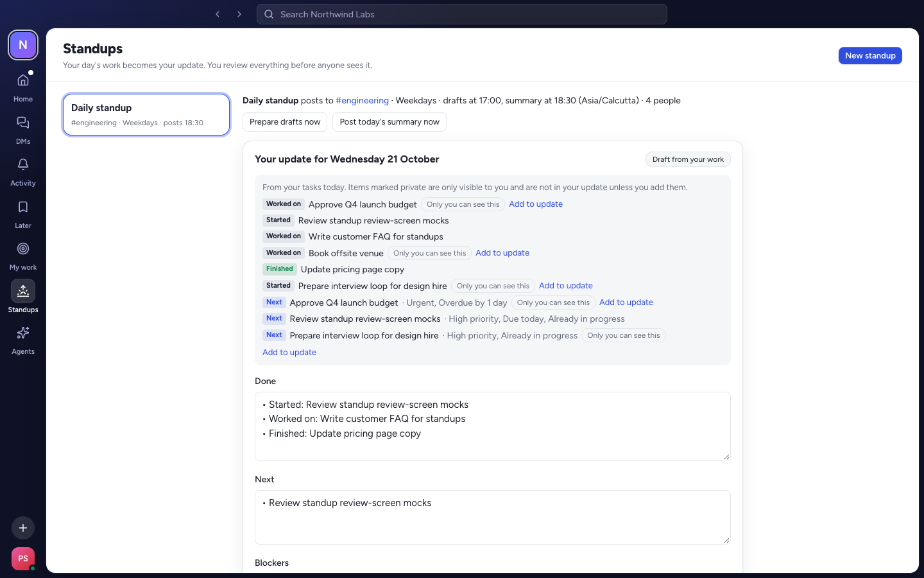
Task: Open the Activity bell icon
Action: coord(23,165)
